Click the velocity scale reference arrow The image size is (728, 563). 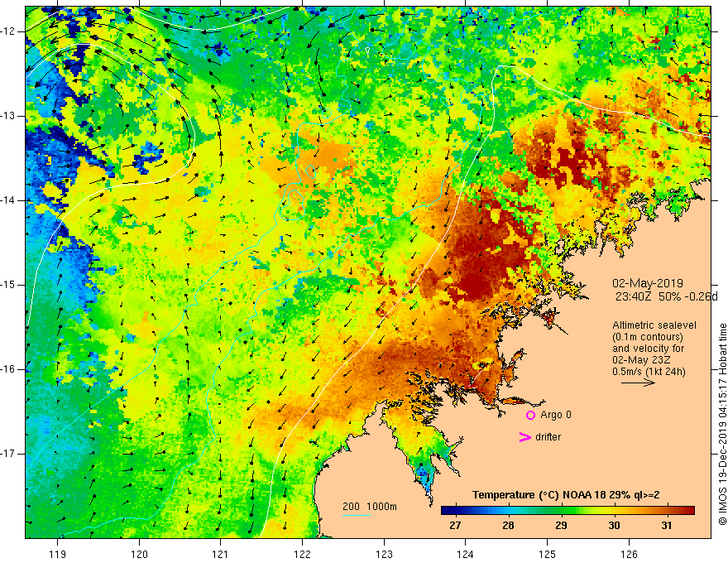[638, 383]
